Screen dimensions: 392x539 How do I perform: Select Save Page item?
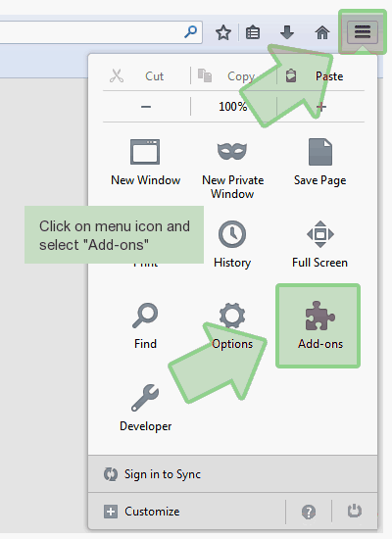click(320, 162)
